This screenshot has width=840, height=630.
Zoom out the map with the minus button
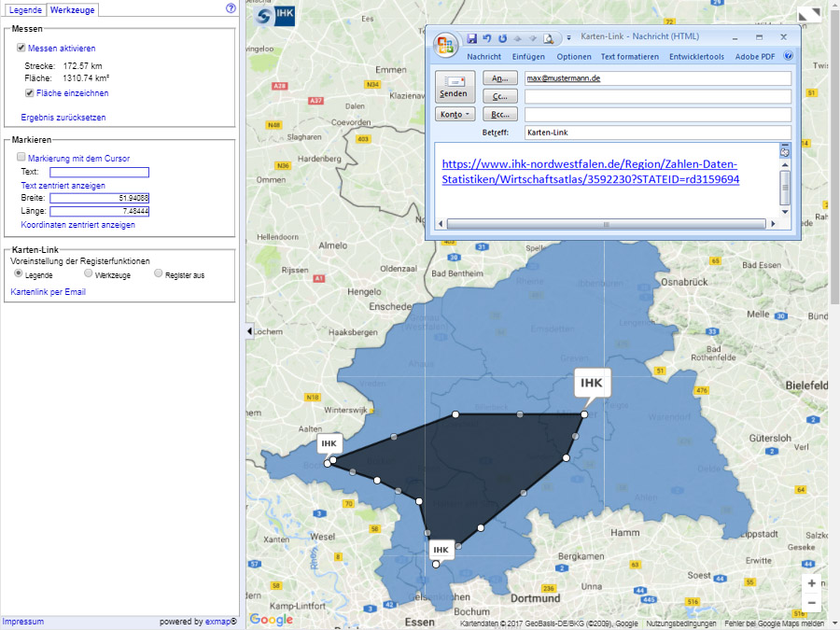tap(812, 603)
